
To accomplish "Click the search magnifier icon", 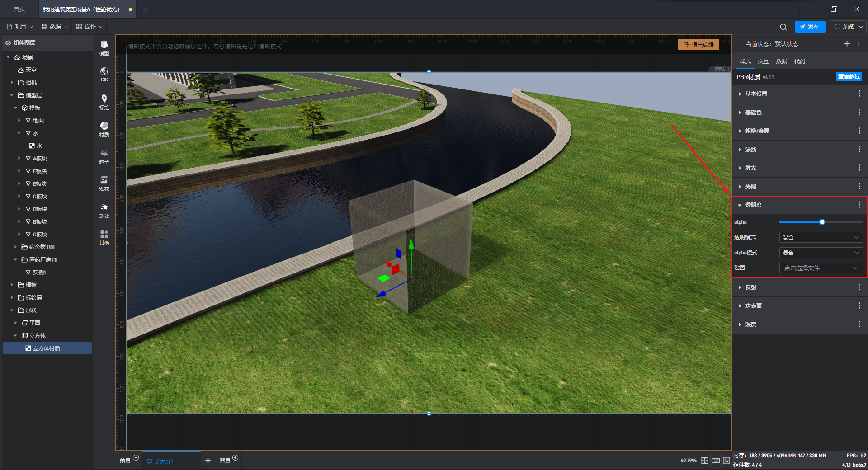I will click(783, 27).
